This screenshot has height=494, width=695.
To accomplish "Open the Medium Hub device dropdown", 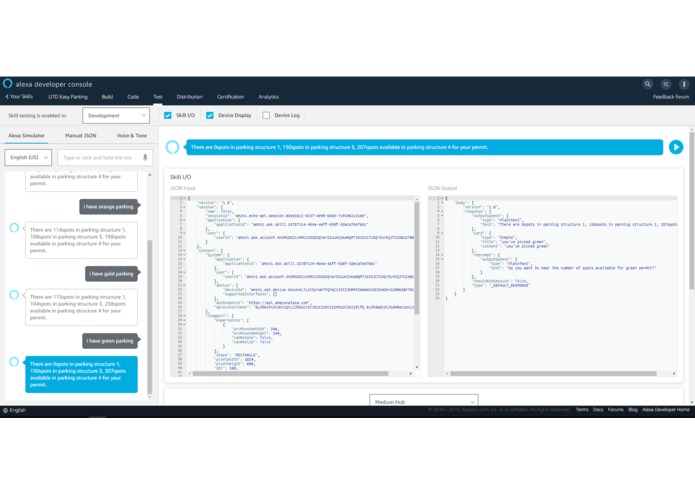I will click(423, 400).
